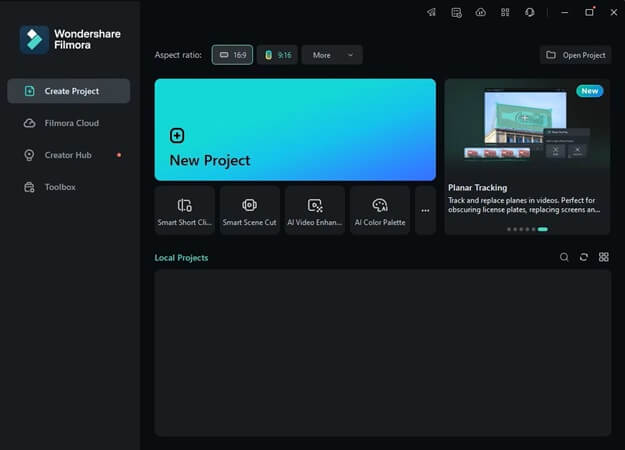Viewport: 625px width, 450px height.
Task: Open customer support headset icon
Action: point(530,12)
